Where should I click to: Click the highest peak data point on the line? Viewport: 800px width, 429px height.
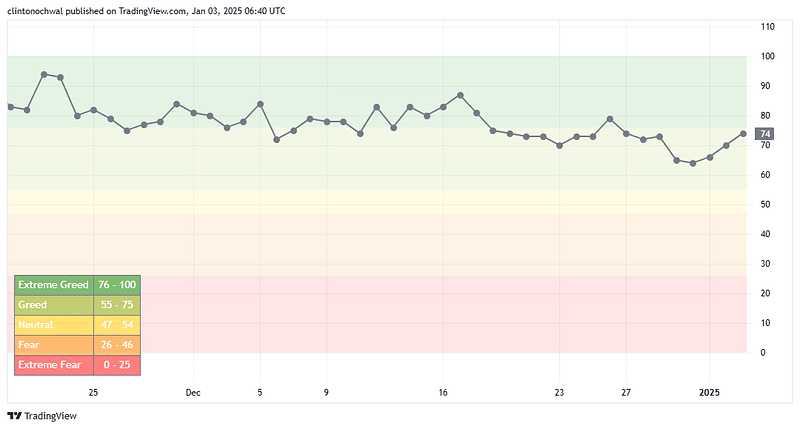44,74
